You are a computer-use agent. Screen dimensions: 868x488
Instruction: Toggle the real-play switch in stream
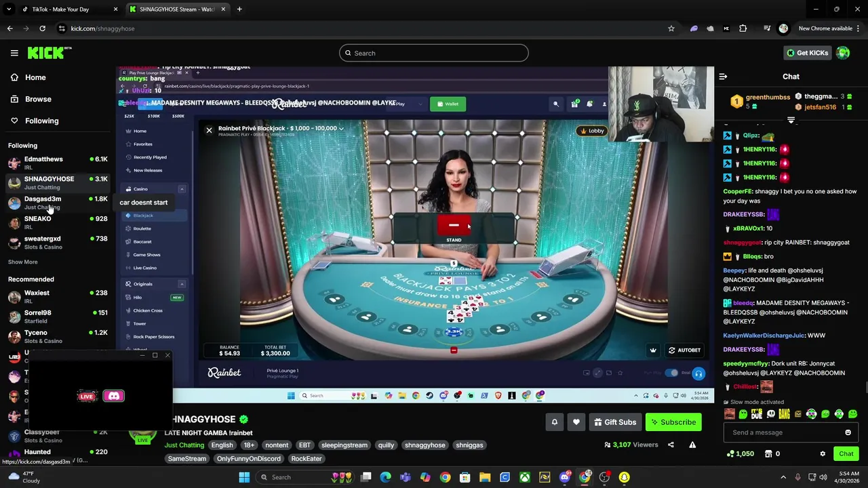pos(671,373)
